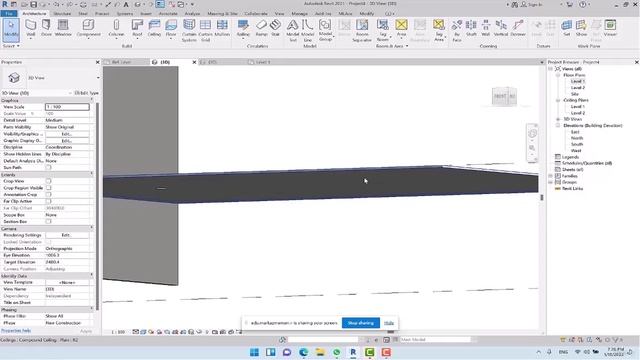This screenshot has height=360, width=640.
Task: Select the Component tool
Action: click(88, 28)
